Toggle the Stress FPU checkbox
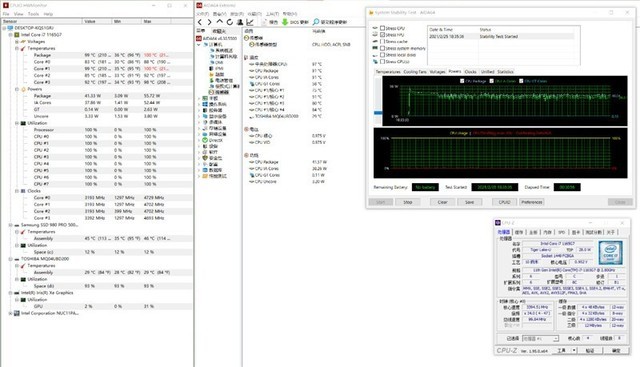The image size is (640, 367). (x=382, y=35)
